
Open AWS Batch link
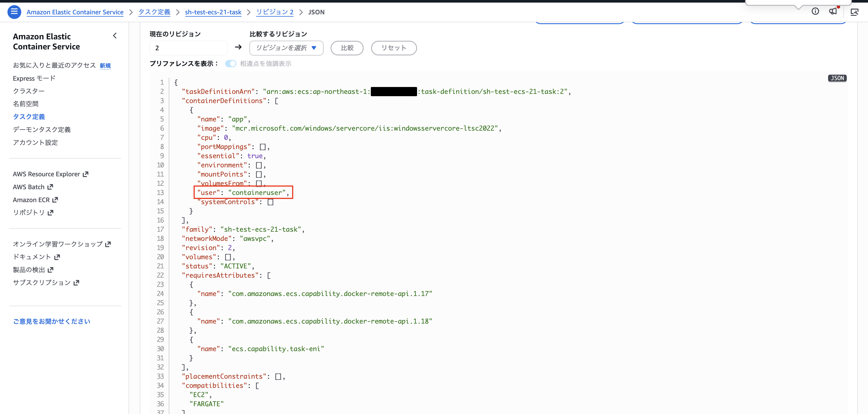click(x=29, y=187)
